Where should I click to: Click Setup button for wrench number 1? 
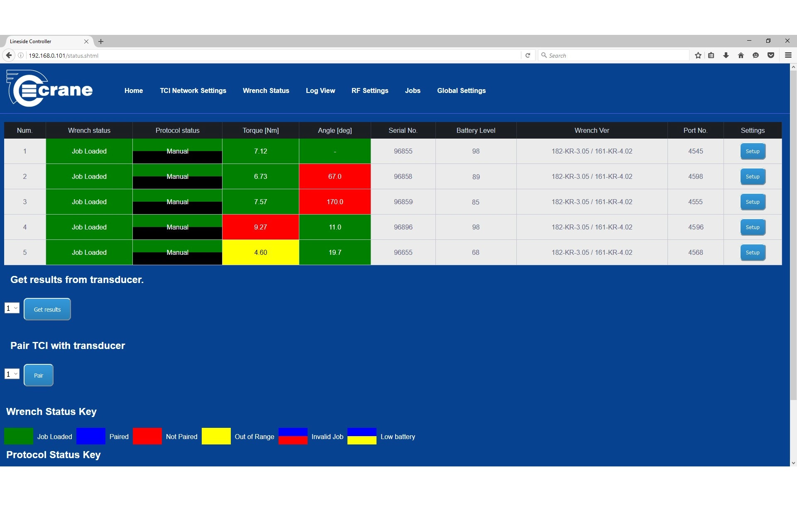753,151
